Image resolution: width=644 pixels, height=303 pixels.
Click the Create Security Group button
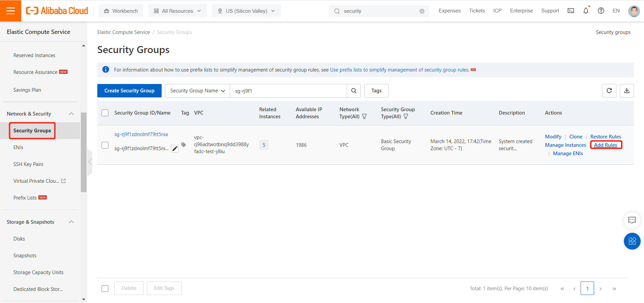pyautogui.click(x=129, y=90)
